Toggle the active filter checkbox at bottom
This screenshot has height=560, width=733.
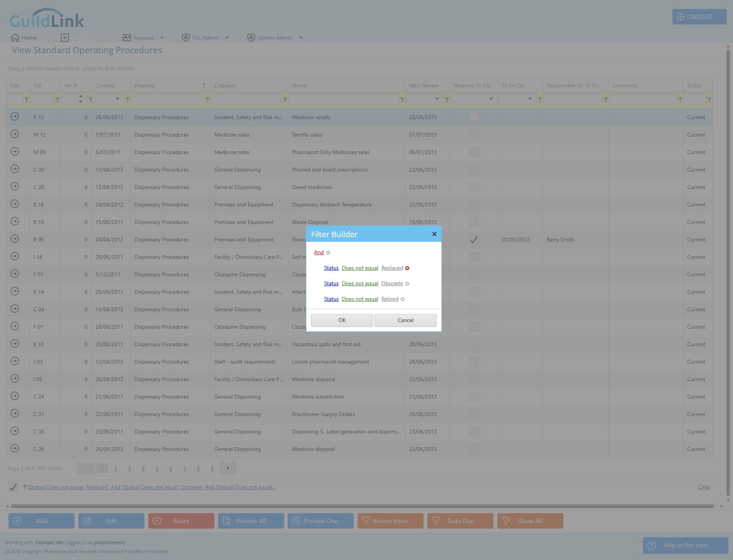(x=13, y=487)
